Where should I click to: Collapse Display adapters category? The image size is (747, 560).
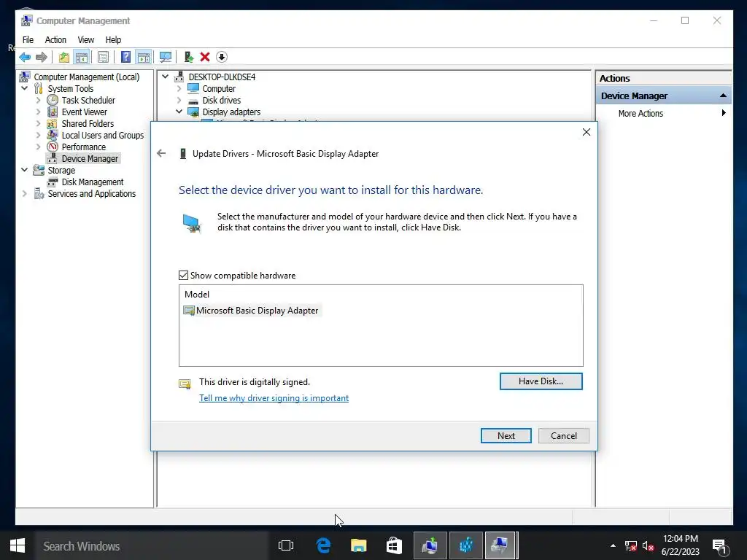click(179, 112)
